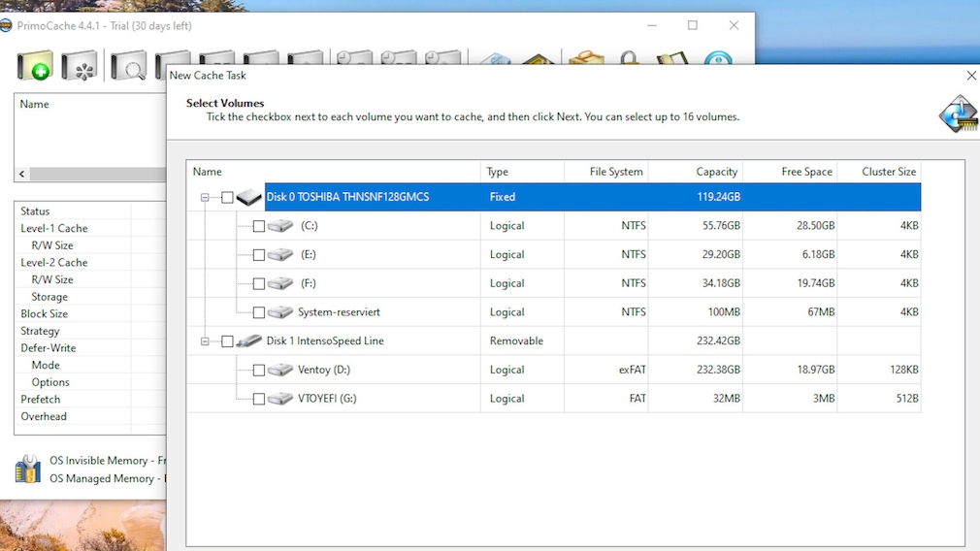
Task: Collapse the Disk 1 IntensoSpeed Line node
Action: click(205, 341)
